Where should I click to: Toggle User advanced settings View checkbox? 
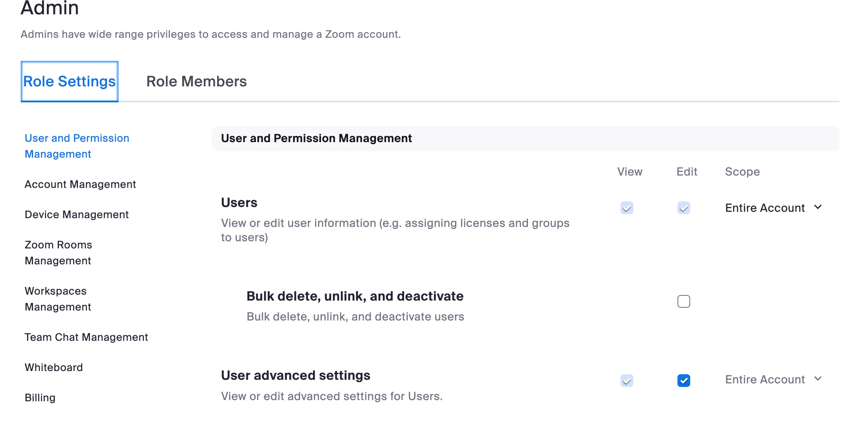pos(627,381)
